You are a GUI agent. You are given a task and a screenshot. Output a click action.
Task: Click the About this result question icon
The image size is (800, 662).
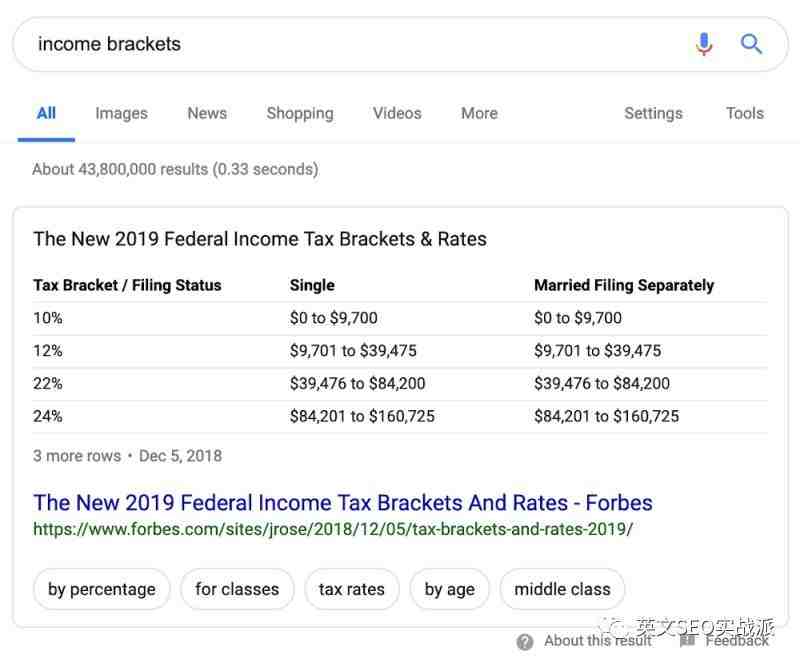tap(525, 641)
